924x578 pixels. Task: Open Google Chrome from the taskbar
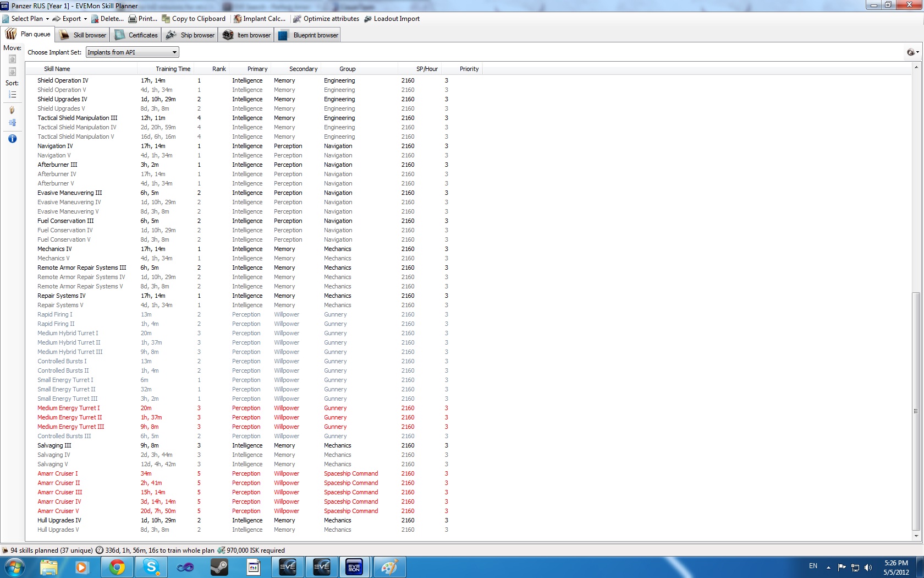pyautogui.click(x=117, y=567)
